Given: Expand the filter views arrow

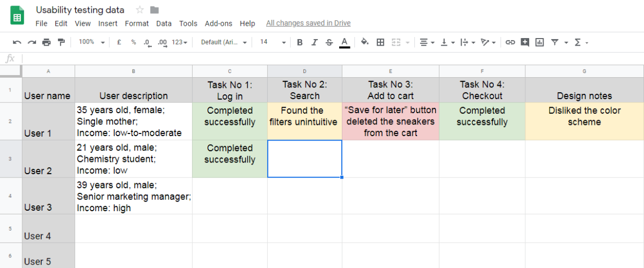Looking at the screenshot, I should 565,42.
